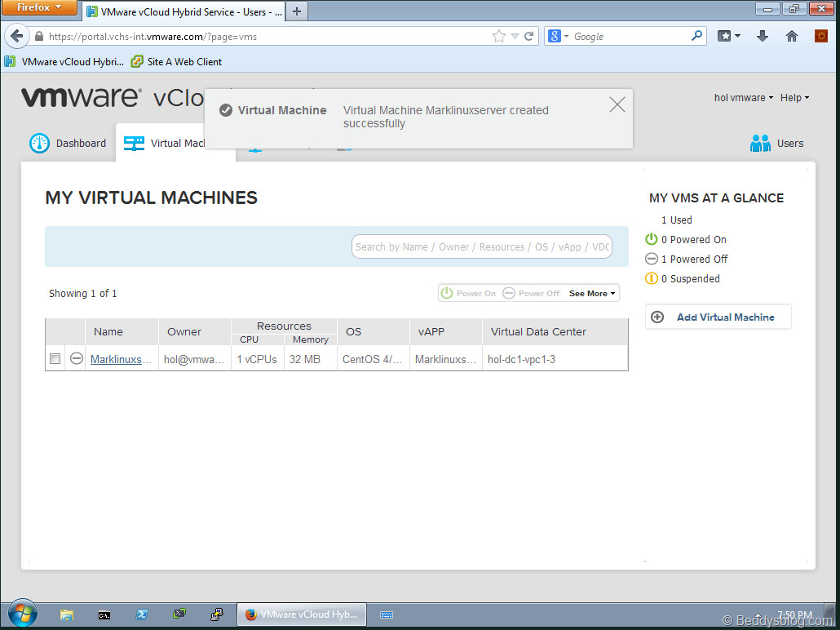The image size is (840, 630).
Task: Open the green remote console taskbar icon
Action: [179, 614]
